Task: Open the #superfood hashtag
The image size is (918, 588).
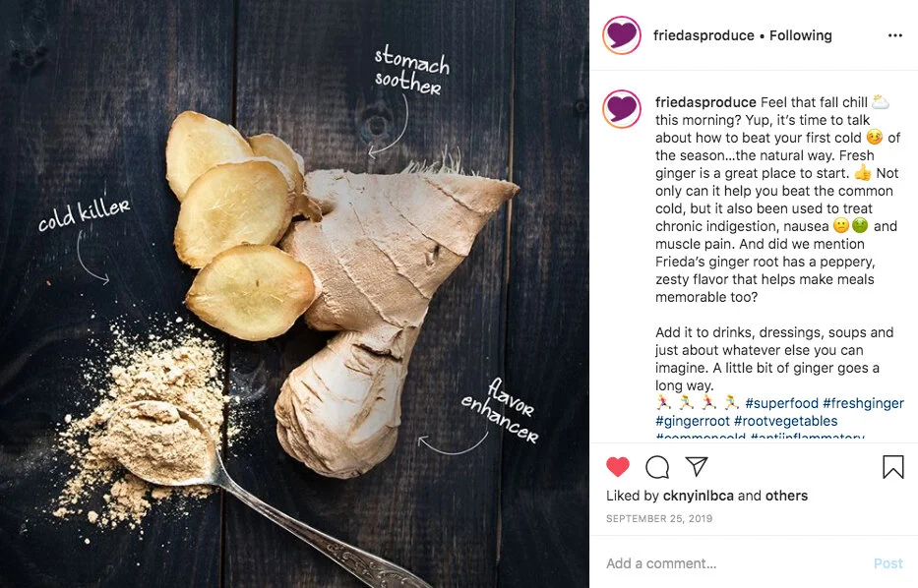Action: pyautogui.click(x=781, y=403)
